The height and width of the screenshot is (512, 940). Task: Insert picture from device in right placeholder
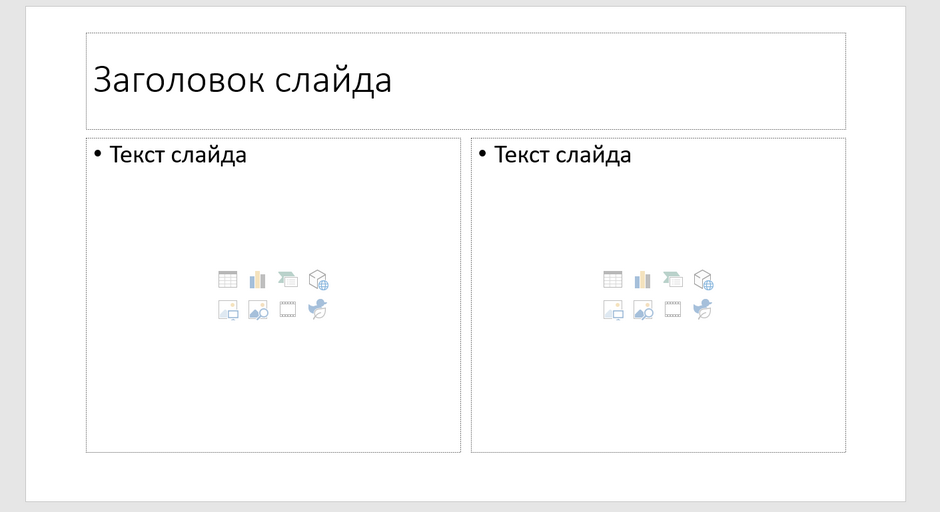click(x=613, y=310)
